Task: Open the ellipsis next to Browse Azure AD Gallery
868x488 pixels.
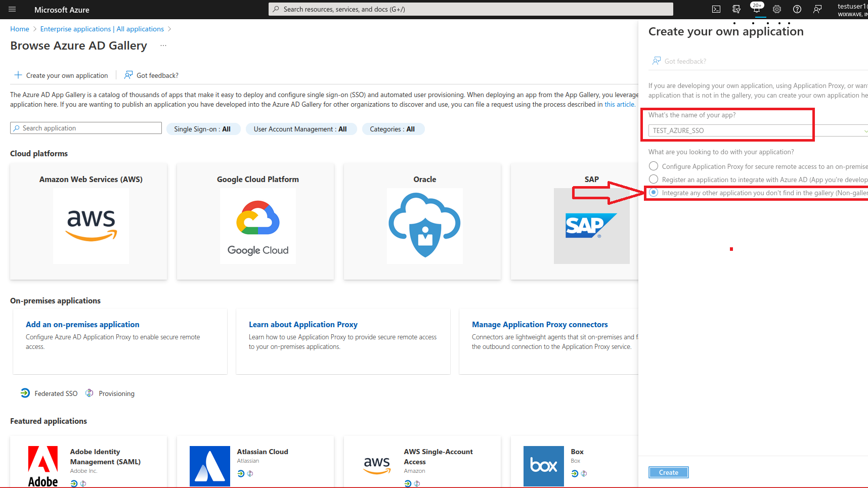Action: (163, 46)
